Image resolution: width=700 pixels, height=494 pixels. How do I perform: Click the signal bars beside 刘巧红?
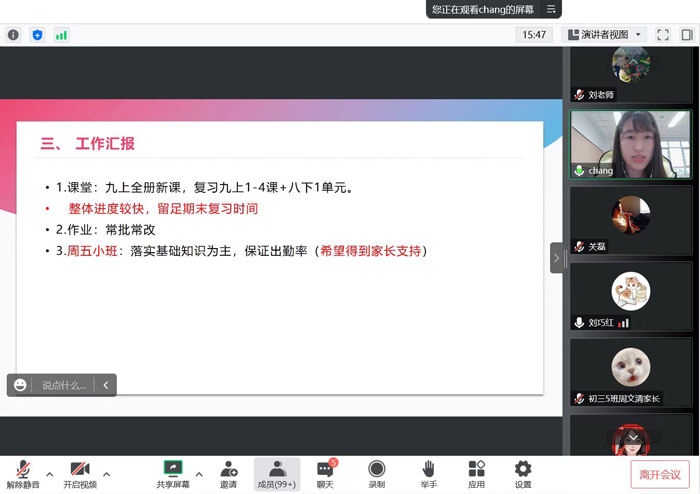click(x=624, y=323)
